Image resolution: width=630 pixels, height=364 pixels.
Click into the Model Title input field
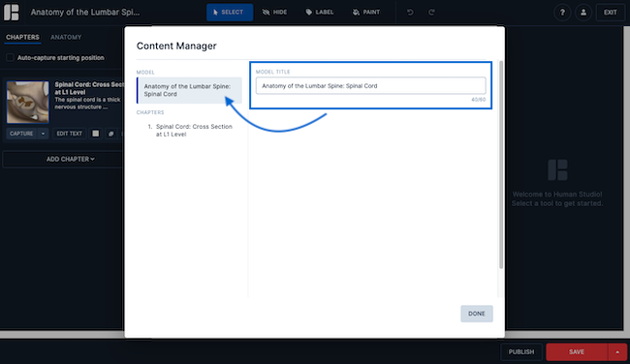click(x=371, y=85)
